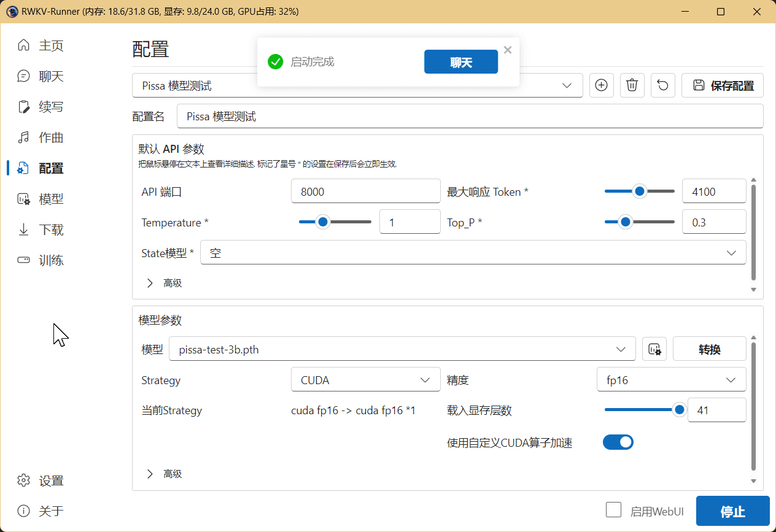776x532 pixels.
Task: Click the model management icon beside 转换
Action: click(x=654, y=349)
